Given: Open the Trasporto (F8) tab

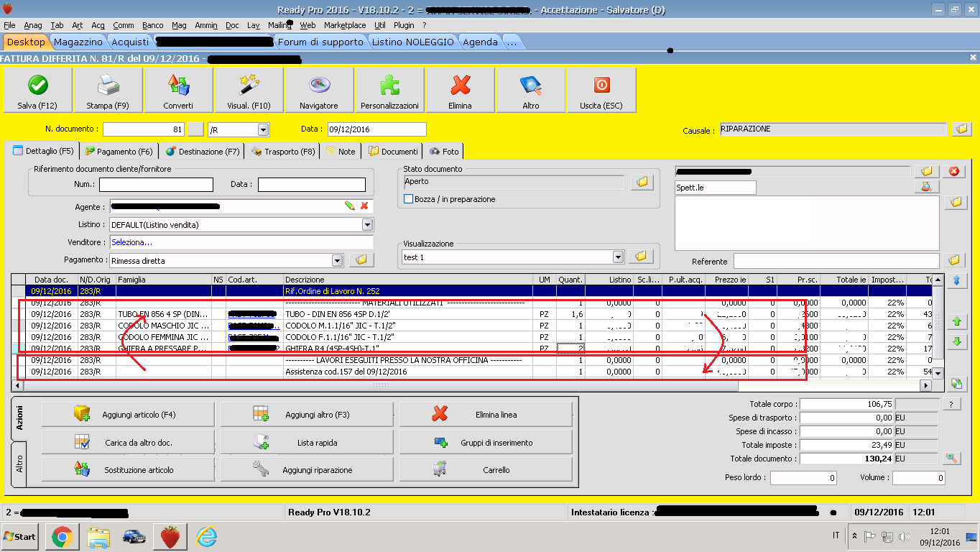Looking at the screenshot, I should 283,152.
